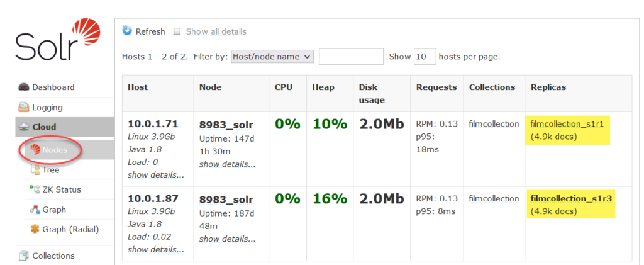Click the Logging sidebar icon
The height and width of the screenshot is (265, 644).
pyautogui.click(x=25, y=107)
